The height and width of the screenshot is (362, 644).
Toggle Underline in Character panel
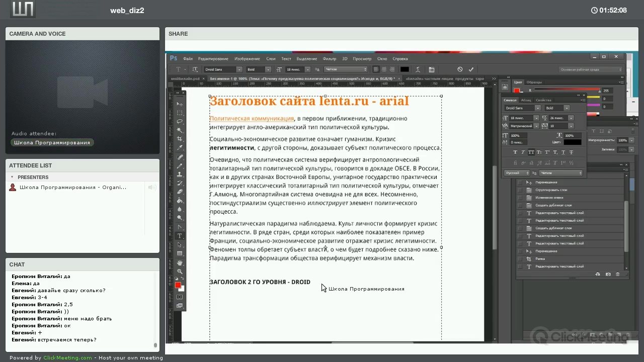coord(563,152)
